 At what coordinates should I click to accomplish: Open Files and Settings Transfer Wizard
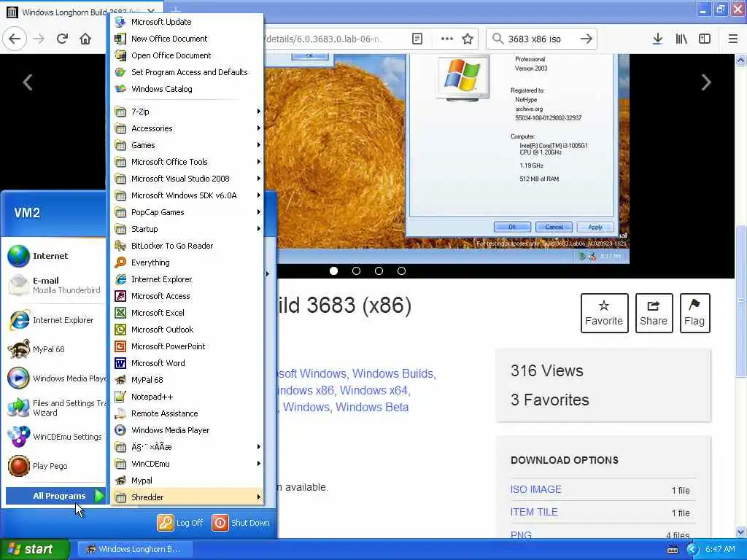tap(55, 408)
